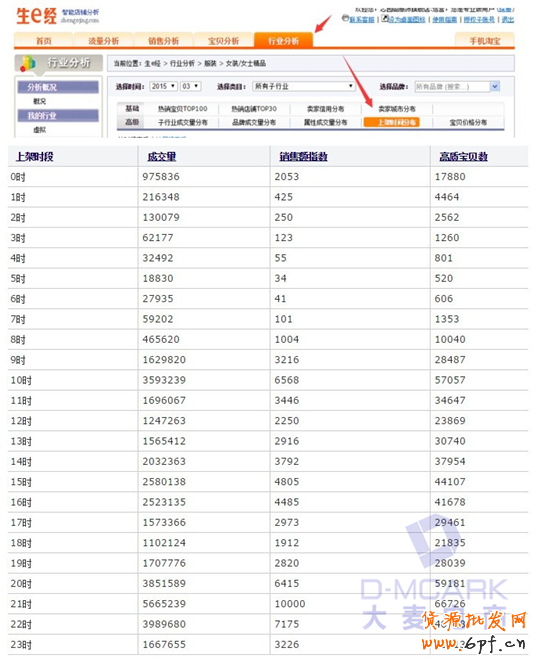
Task: Switch to the 销售分析 tab
Action: (164, 41)
